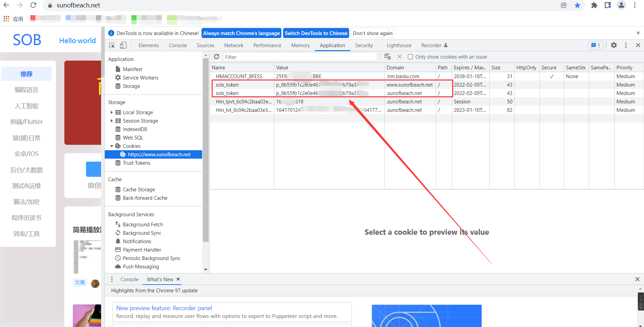Dismiss the DevTools language infobar

coord(638,33)
